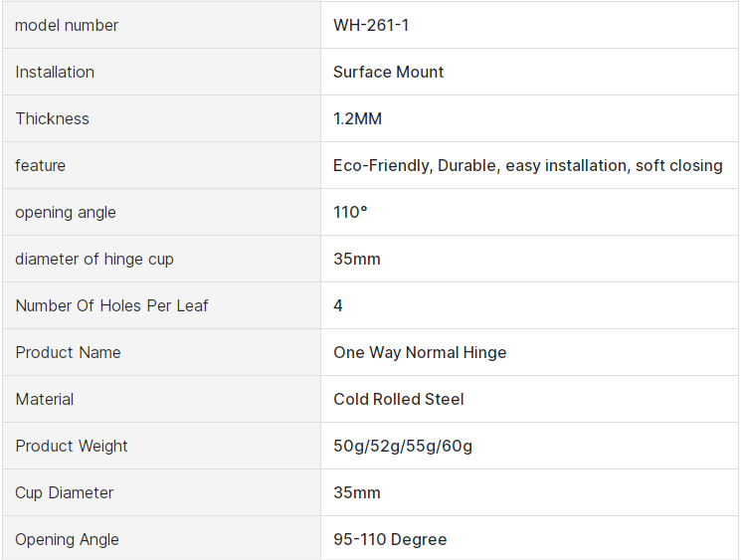The width and height of the screenshot is (741, 560).
Task: Select the lowercase 'opening angle' label
Action: [66, 212]
